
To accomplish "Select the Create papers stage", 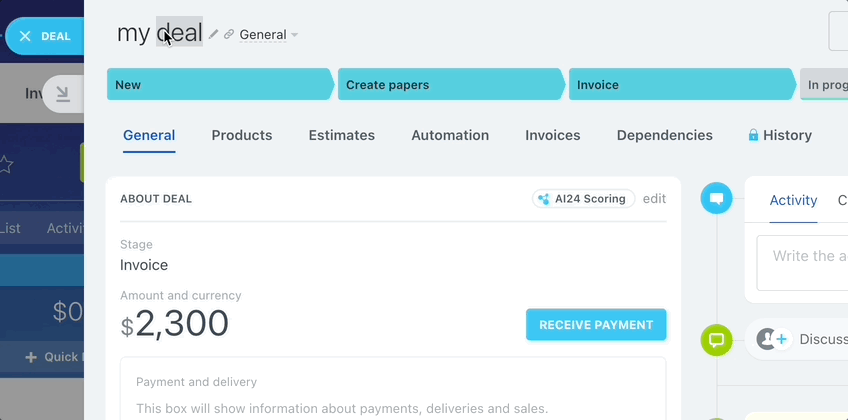I will pos(452,84).
